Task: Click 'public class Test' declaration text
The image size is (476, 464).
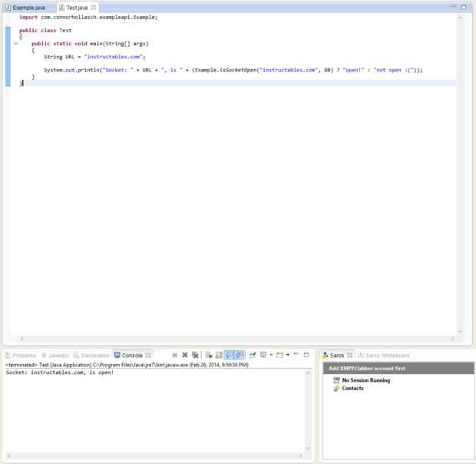Action: coord(45,31)
